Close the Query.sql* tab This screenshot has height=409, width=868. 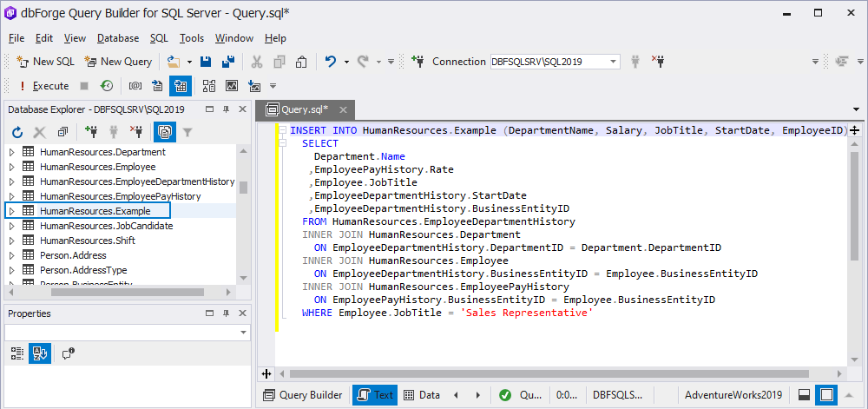(343, 110)
